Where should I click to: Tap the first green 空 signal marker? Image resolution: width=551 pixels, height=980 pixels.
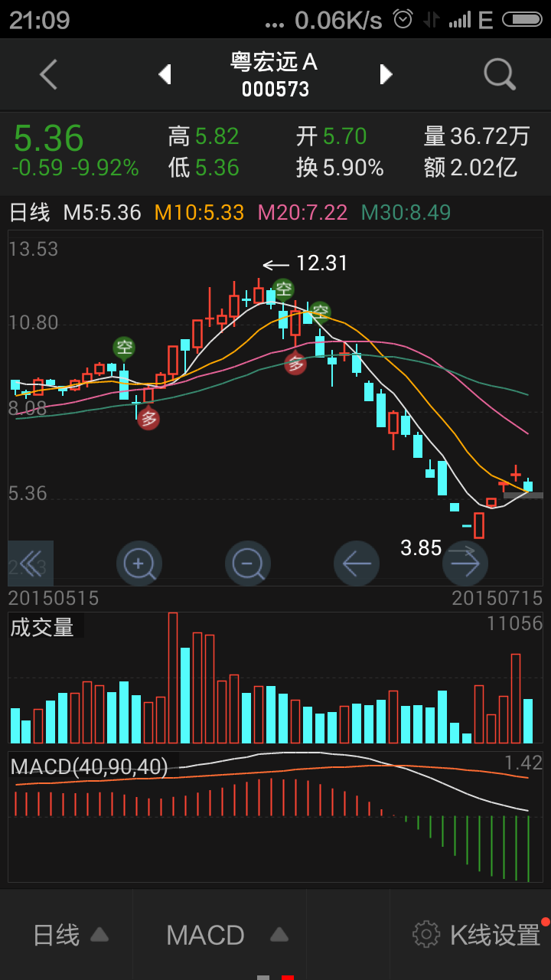[x=124, y=348]
